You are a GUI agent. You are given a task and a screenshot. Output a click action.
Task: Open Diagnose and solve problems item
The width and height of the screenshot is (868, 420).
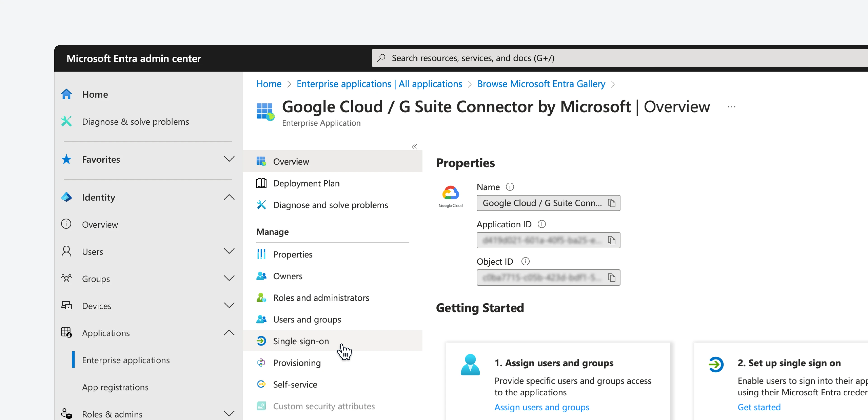(332, 205)
